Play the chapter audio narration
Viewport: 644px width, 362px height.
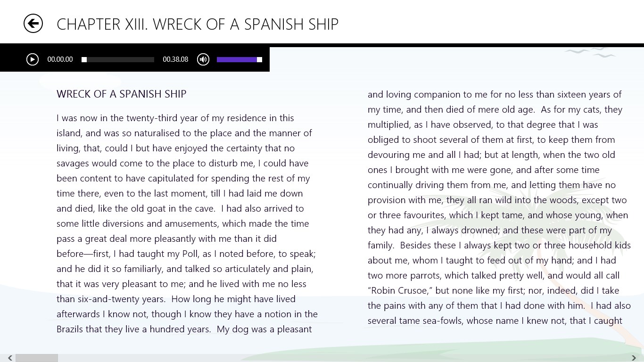point(33,59)
